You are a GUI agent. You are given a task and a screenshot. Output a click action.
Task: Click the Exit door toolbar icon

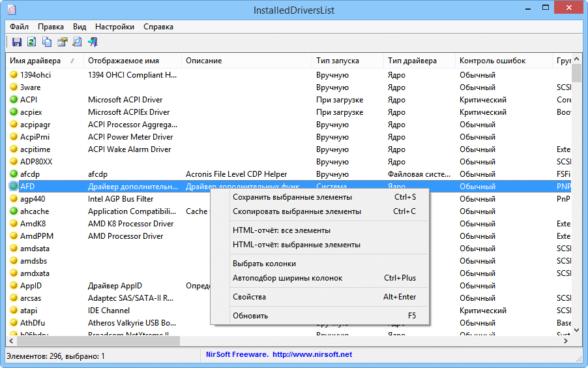[x=93, y=42]
